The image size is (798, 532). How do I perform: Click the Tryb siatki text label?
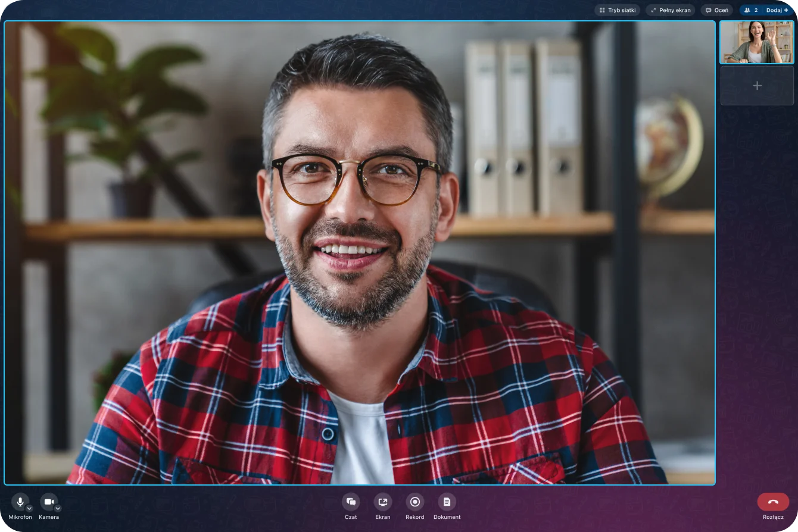[x=622, y=10]
